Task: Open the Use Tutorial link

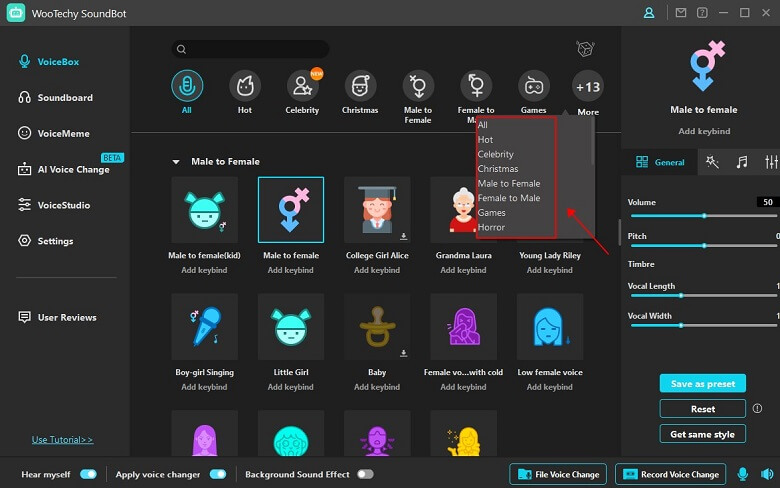Action: click(x=62, y=439)
